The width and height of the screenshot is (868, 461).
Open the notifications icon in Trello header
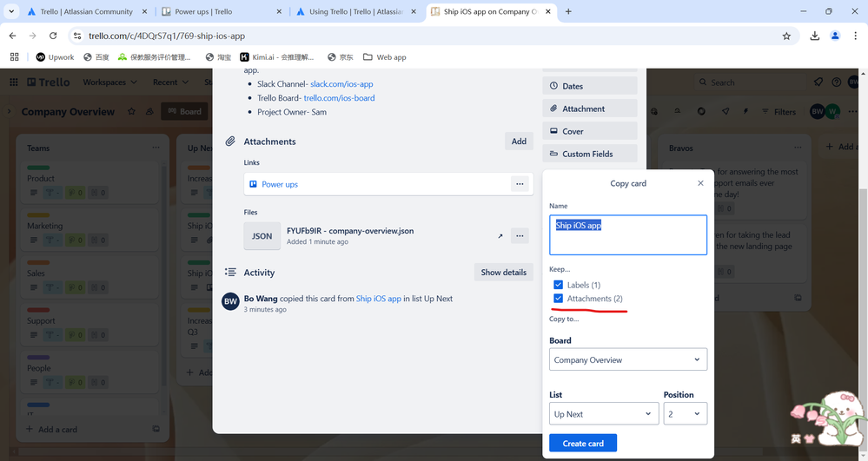point(818,82)
